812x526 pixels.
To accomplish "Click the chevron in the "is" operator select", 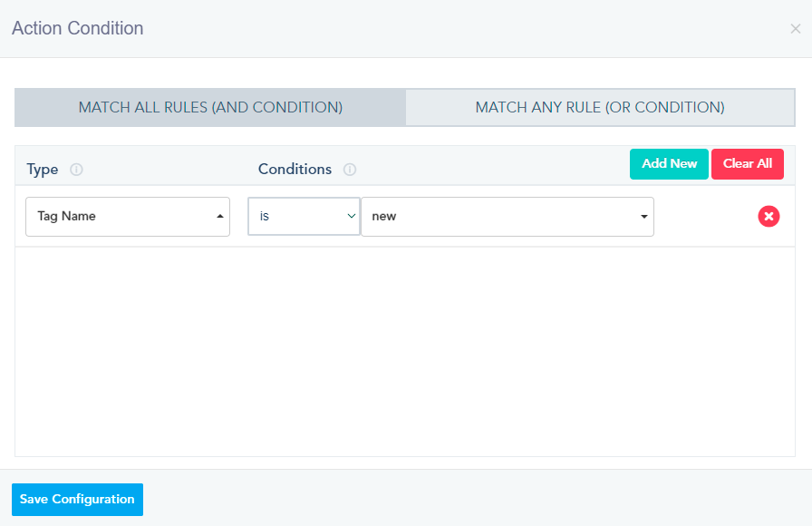I will pos(351,216).
